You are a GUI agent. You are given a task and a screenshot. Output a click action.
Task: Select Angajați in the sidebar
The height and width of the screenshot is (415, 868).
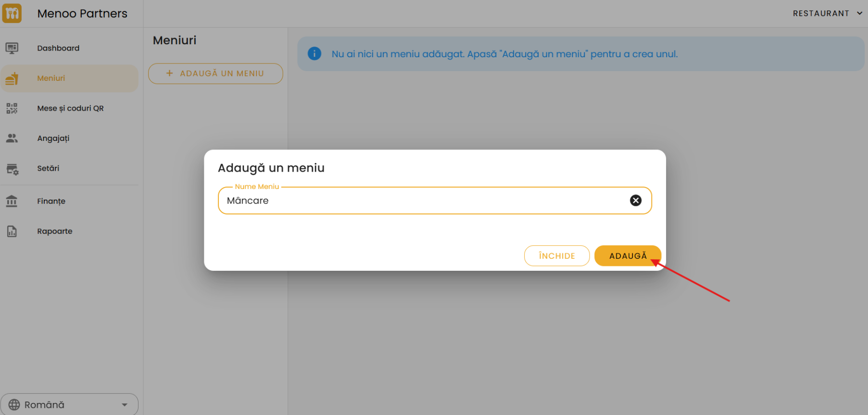coord(53,138)
